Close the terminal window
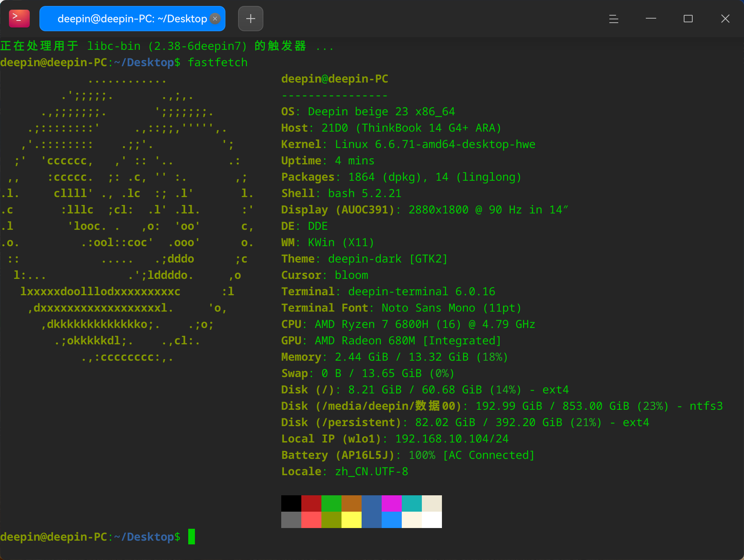 (x=725, y=19)
